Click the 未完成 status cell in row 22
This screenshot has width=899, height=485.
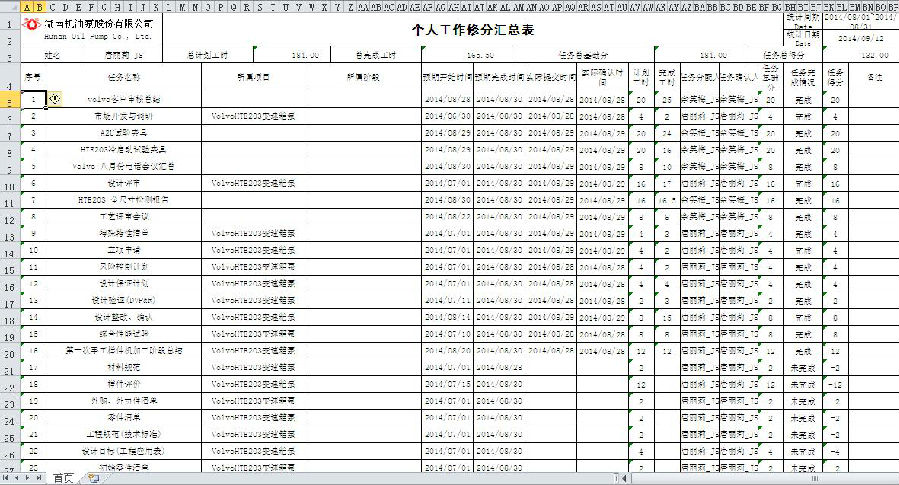click(803, 385)
